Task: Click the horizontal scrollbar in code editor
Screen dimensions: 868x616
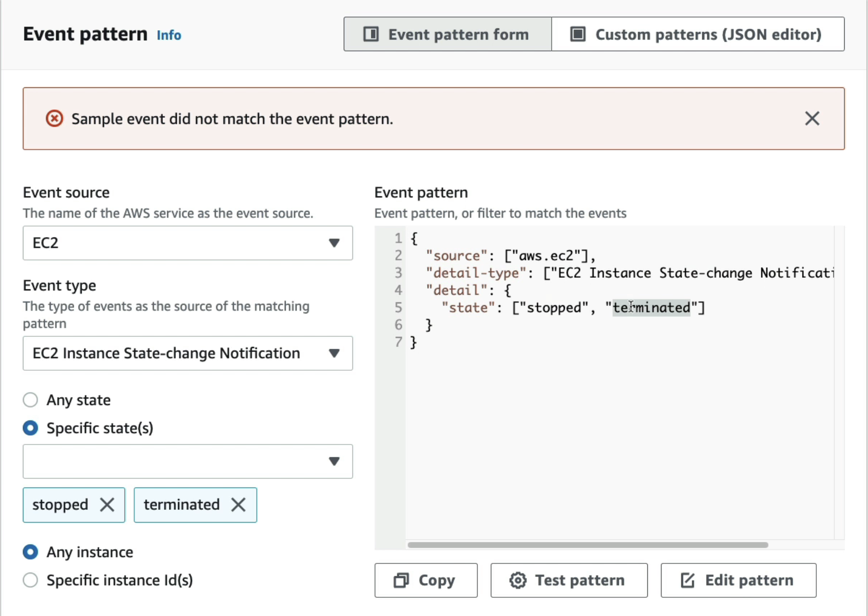Action: click(587, 545)
